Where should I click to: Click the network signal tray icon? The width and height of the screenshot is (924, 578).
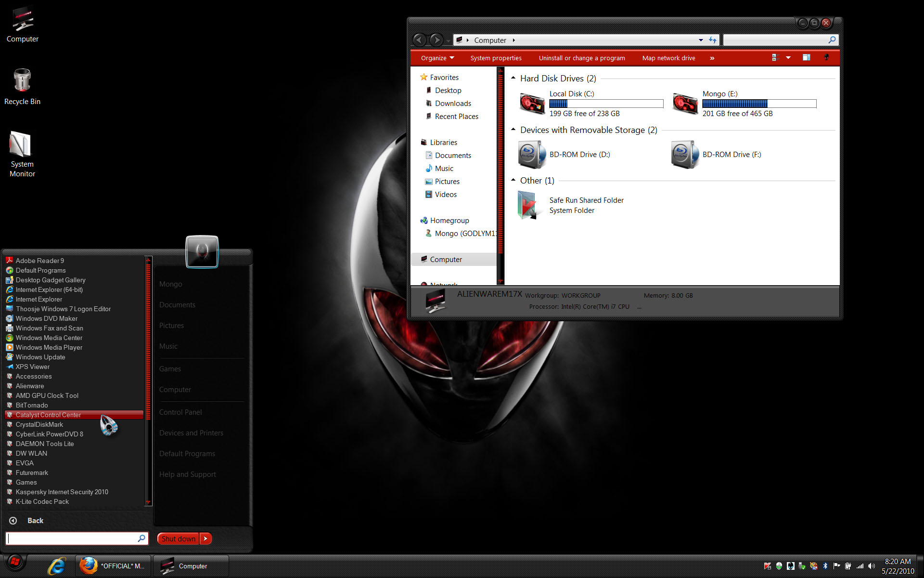click(860, 566)
